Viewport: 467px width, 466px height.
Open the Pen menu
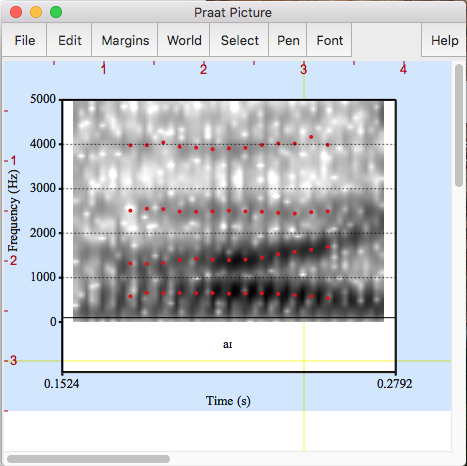click(288, 40)
